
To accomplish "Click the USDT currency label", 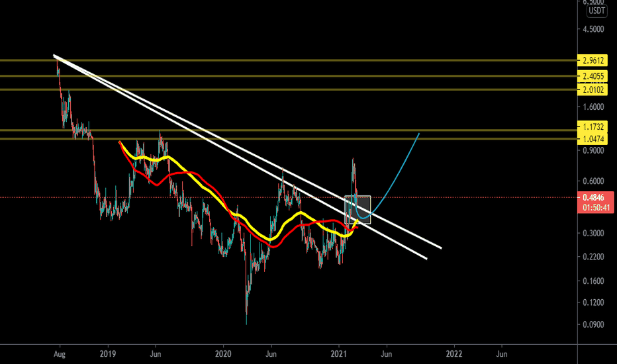I will click(596, 11).
